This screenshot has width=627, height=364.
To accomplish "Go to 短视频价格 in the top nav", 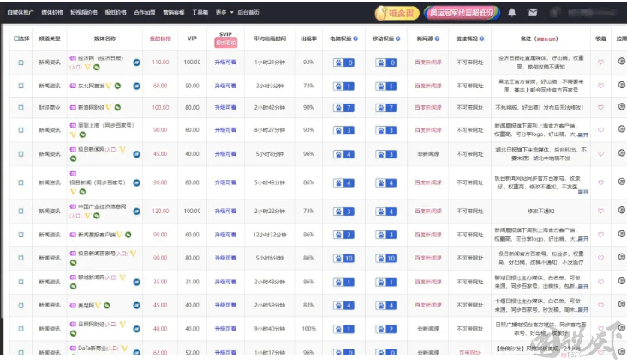I will [84, 12].
